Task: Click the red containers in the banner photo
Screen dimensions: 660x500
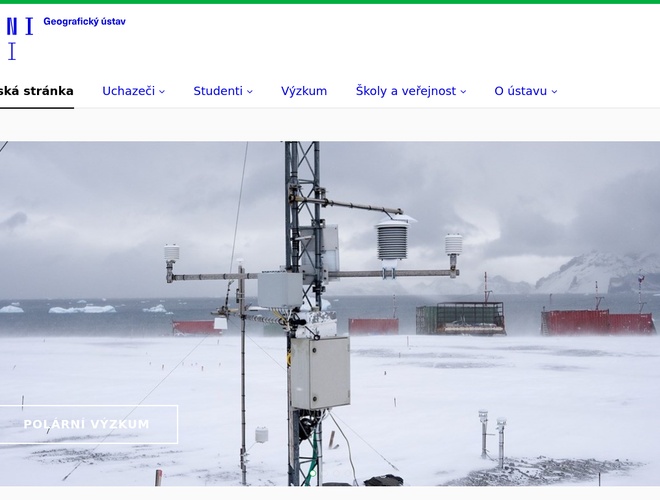Action: pyautogui.click(x=598, y=322)
